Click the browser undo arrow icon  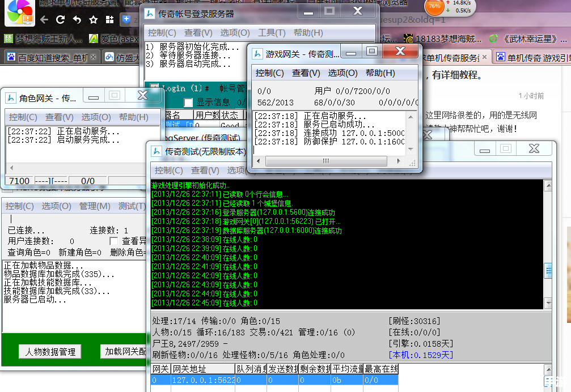(x=77, y=20)
